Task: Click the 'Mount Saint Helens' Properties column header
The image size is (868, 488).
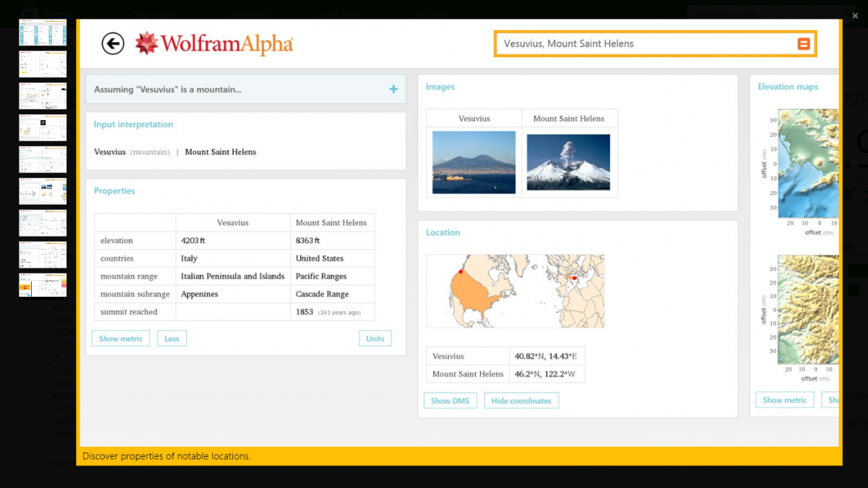Action: [331, 223]
